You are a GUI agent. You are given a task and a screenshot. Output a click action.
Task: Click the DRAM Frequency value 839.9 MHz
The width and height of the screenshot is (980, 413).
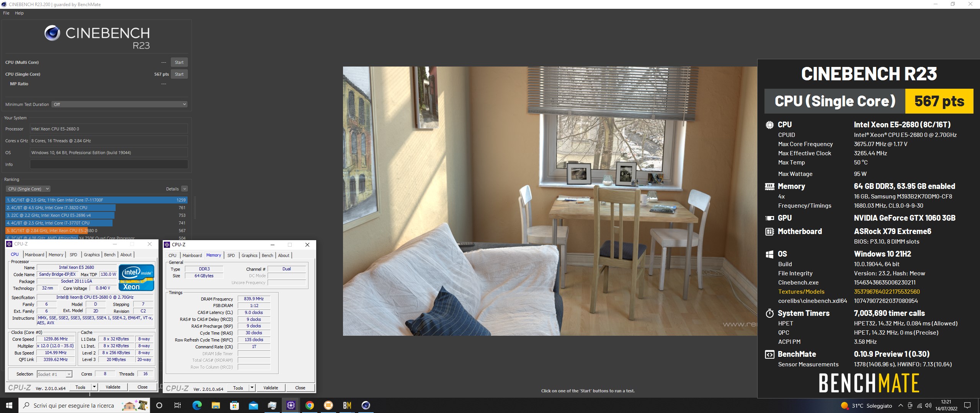[x=254, y=299]
